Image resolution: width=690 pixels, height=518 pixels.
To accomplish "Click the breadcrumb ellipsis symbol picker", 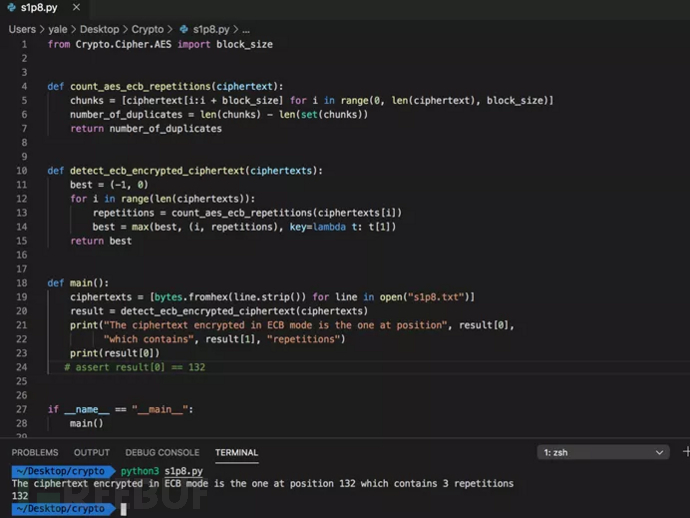I will (246, 30).
